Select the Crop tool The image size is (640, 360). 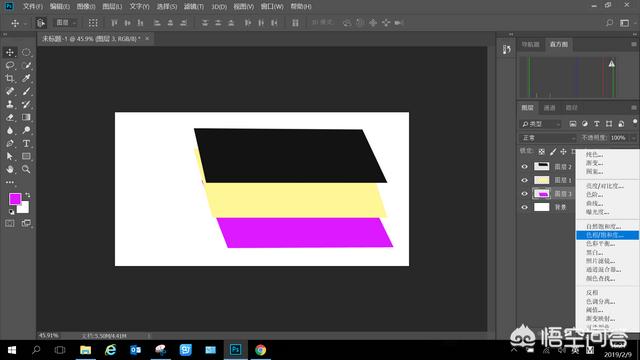tap(10, 78)
